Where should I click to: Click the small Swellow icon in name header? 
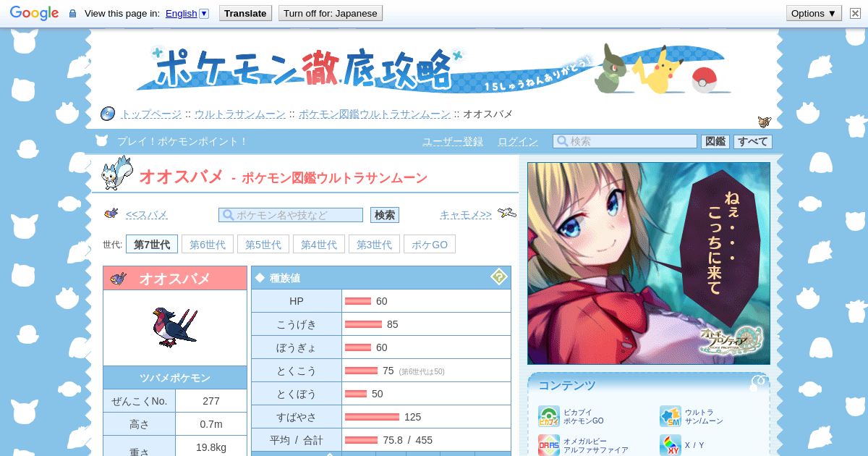(x=119, y=279)
